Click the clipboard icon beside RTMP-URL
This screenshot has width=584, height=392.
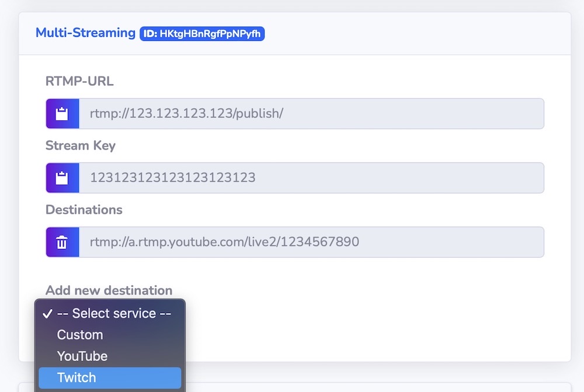[x=62, y=113]
